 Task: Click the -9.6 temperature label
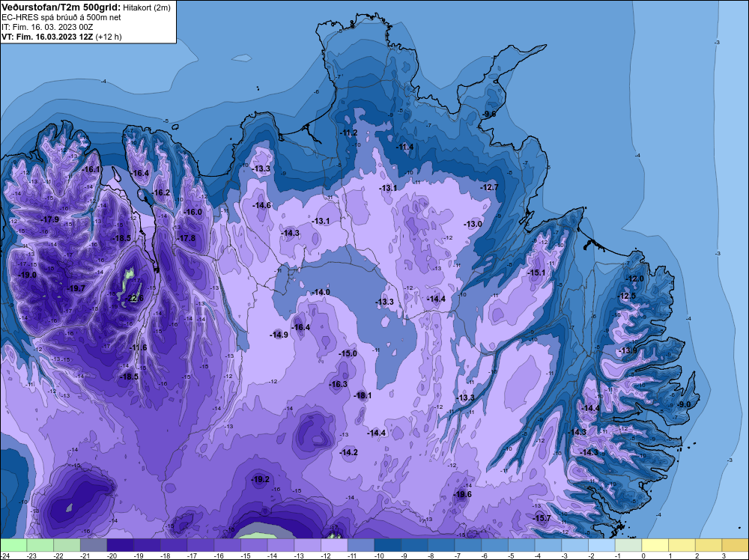click(489, 114)
